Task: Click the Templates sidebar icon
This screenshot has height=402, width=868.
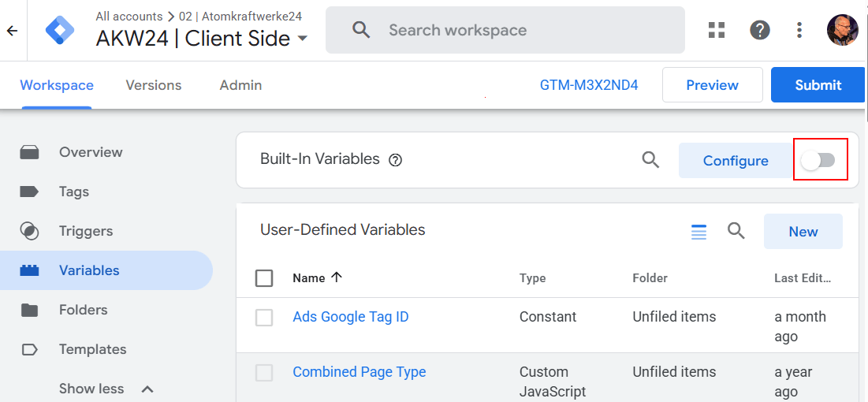Action: (x=29, y=349)
